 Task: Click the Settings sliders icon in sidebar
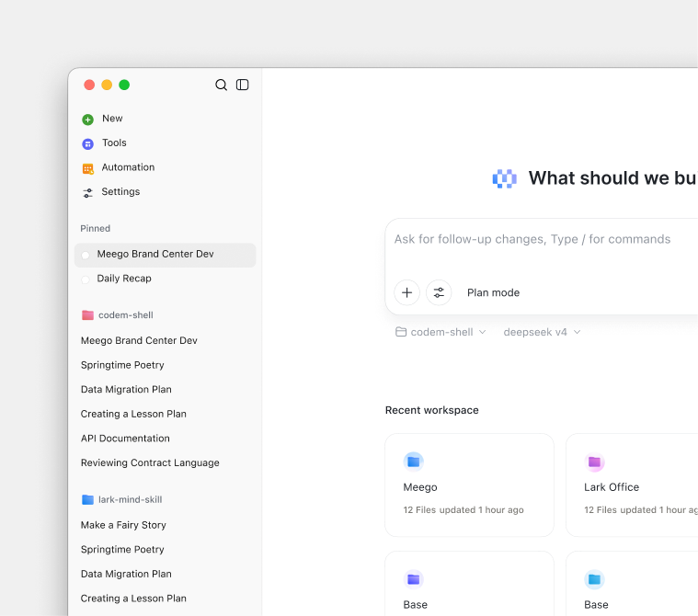(x=87, y=193)
